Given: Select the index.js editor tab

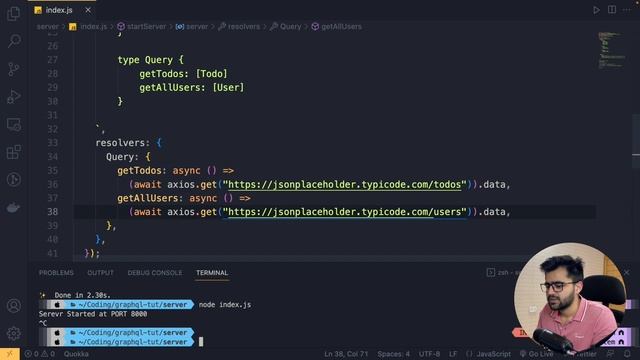Looking at the screenshot, I should 61,10.
